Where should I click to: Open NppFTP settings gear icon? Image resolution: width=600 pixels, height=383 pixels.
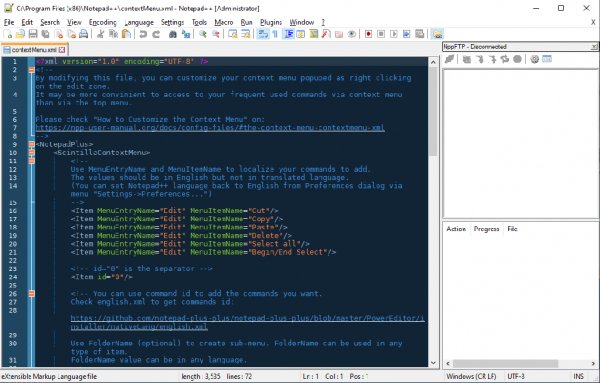click(535, 59)
